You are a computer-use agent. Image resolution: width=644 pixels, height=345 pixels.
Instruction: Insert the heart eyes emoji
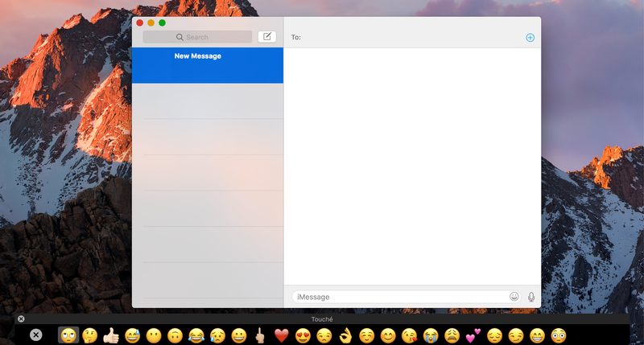pos(303,335)
